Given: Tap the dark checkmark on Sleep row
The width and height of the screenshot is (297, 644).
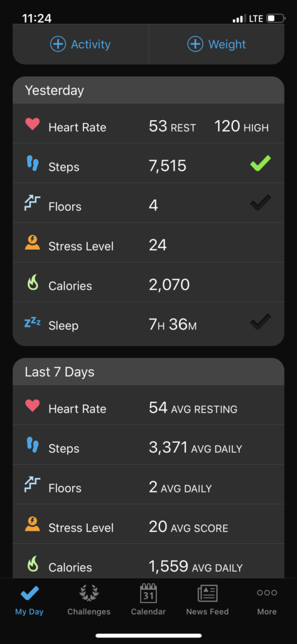Looking at the screenshot, I should point(261,322).
